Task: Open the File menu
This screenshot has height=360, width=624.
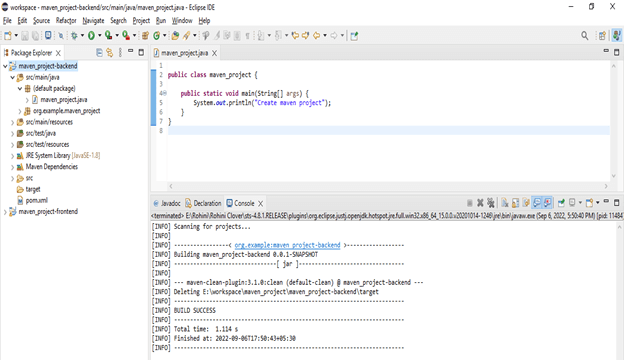Action: coord(7,20)
